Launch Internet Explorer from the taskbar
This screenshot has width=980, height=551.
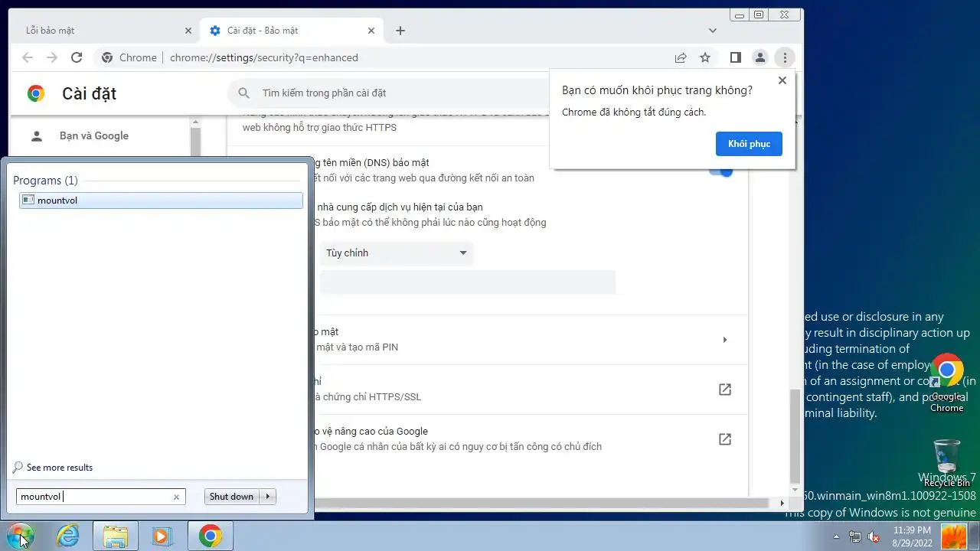tap(68, 536)
